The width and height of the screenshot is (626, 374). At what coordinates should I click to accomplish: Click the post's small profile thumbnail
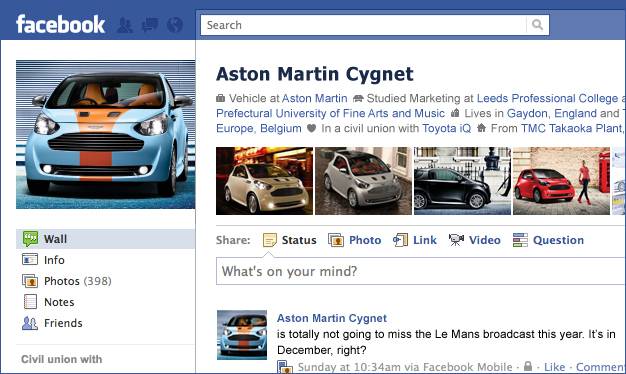coord(242,334)
